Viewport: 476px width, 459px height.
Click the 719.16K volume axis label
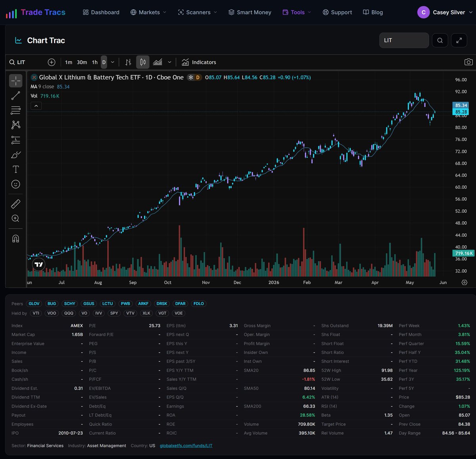[x=463, y=253]
